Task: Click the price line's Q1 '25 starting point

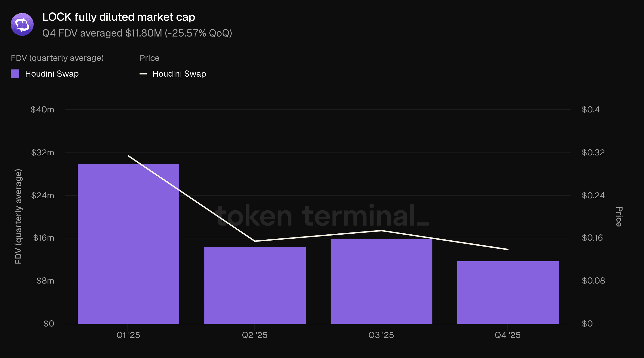Action: (x=128, y=156)
